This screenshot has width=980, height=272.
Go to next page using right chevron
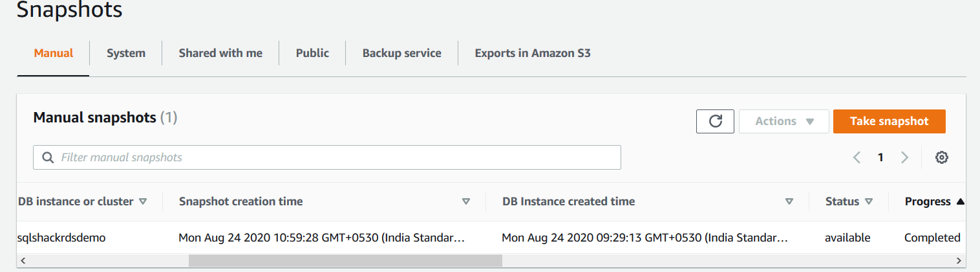tap(904, 157)
